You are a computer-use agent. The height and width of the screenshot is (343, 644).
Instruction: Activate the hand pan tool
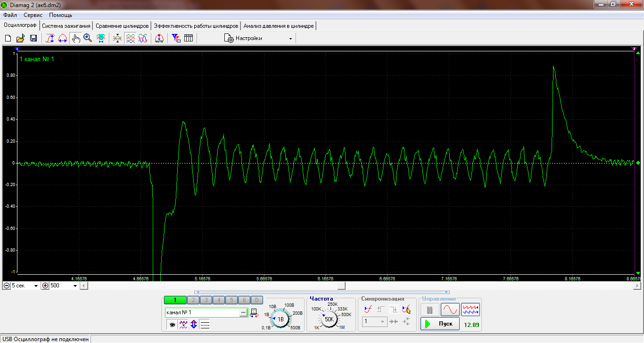(x=75, y=38)
